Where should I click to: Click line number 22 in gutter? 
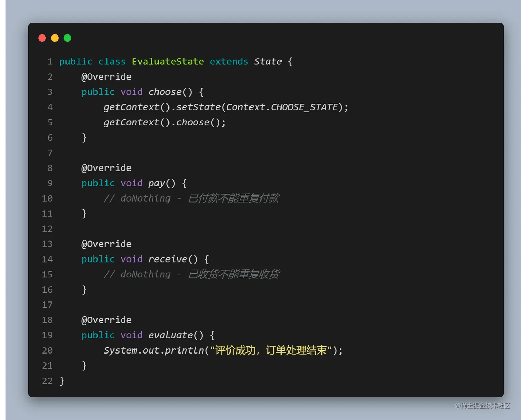click(47, 381)
